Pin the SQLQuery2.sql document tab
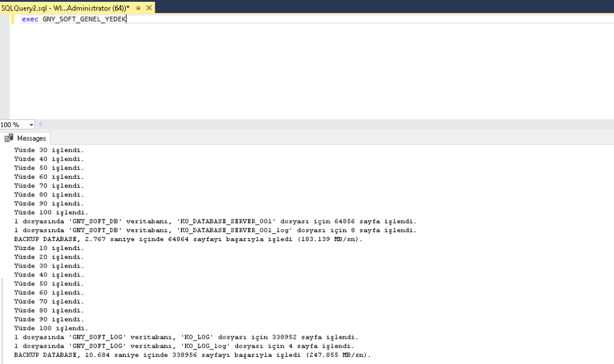Viewport: 614px width, 364px height. pyautogui.click(x=137, y=7)
